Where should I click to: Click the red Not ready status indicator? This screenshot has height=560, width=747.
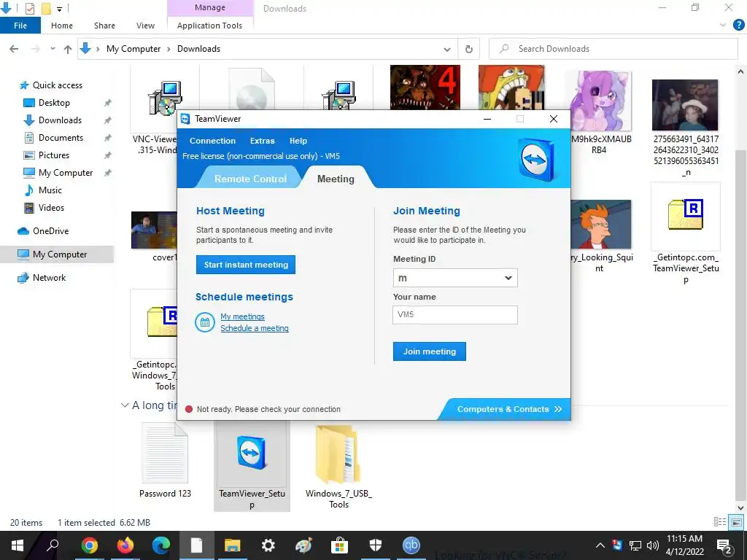pos(189,409)
